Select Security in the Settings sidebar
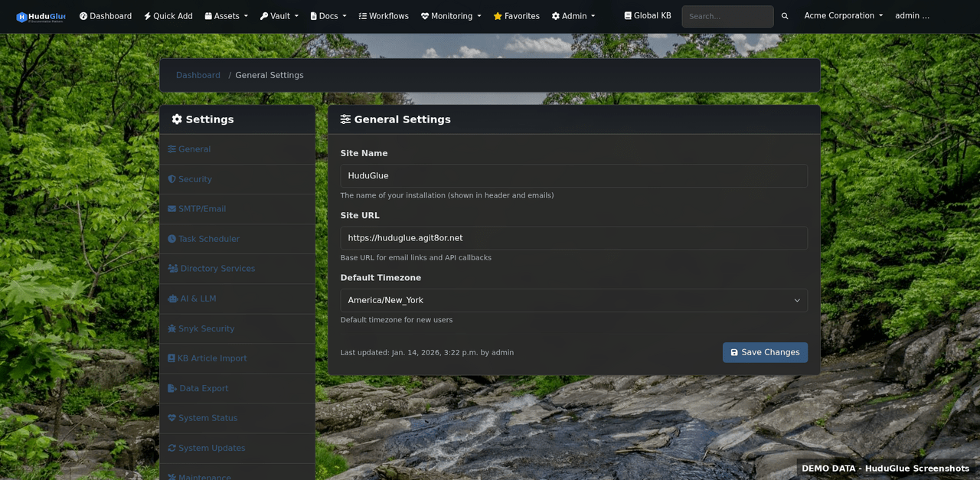 point(237,179)
